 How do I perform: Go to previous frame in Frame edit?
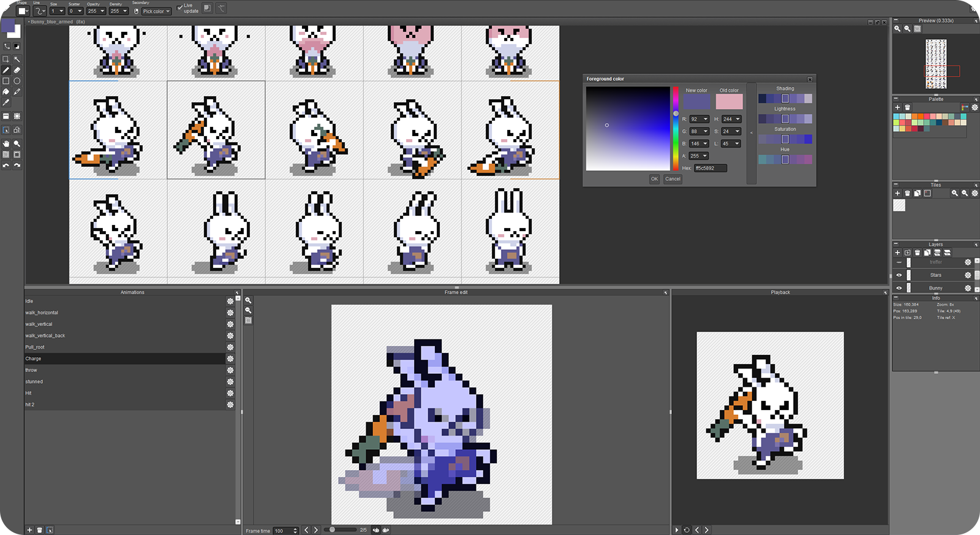306,530
